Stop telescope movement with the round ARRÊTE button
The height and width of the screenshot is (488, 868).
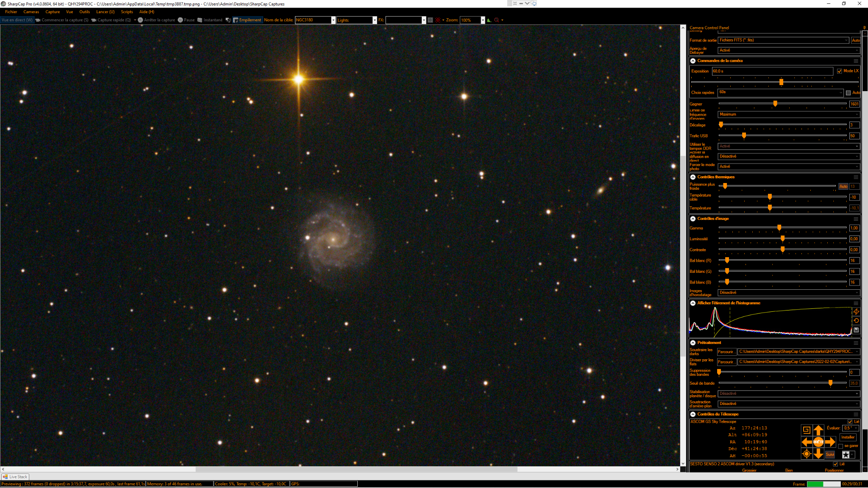coord(818,442)
